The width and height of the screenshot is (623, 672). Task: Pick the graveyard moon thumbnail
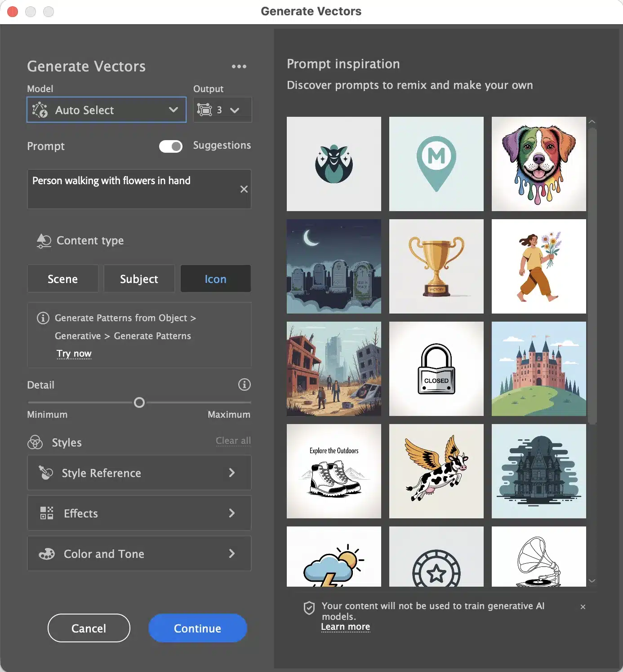[x=334, y=266]
